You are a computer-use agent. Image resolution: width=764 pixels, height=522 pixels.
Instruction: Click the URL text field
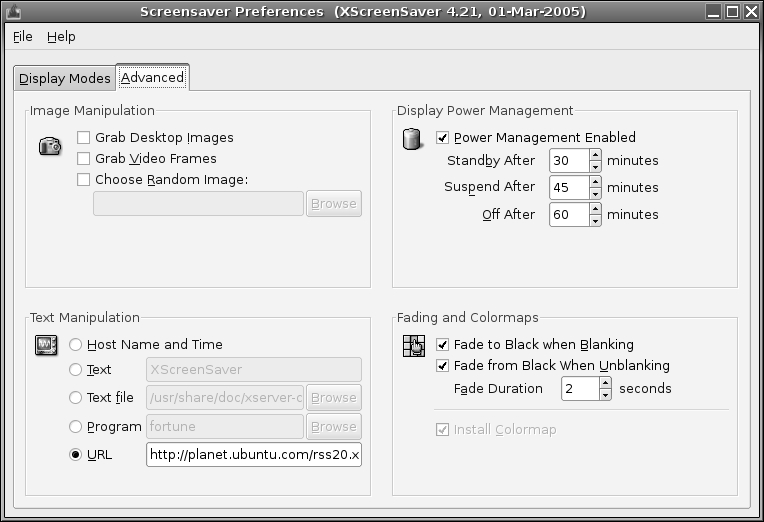pos(254,455)
